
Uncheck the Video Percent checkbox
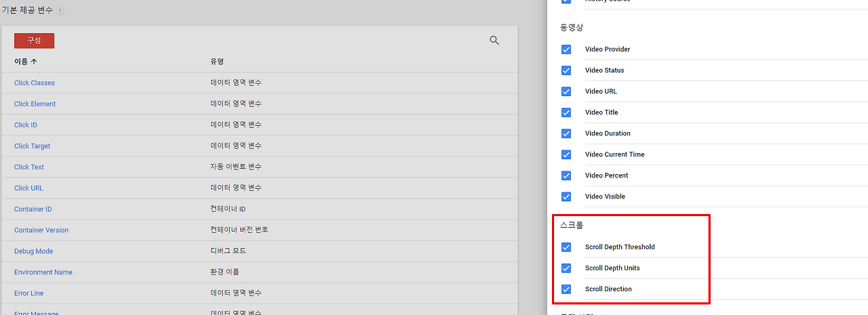click(x=566, y=175)
